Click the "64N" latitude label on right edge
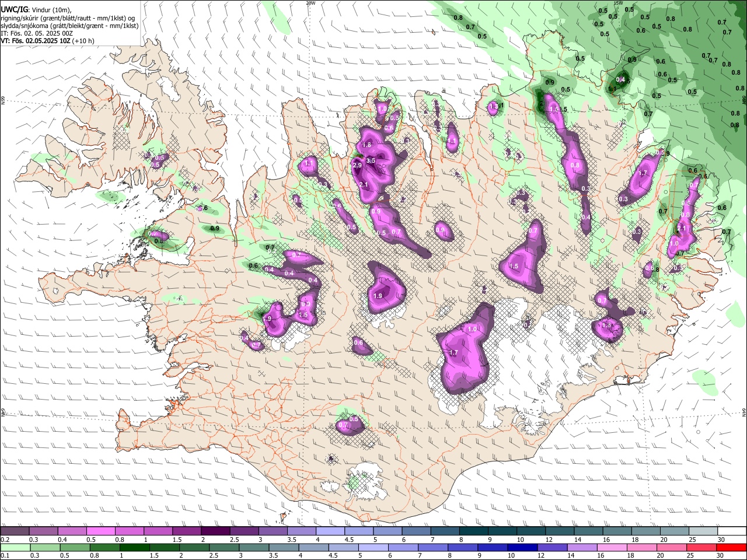747x560 pixels. [x=744, y=412]
